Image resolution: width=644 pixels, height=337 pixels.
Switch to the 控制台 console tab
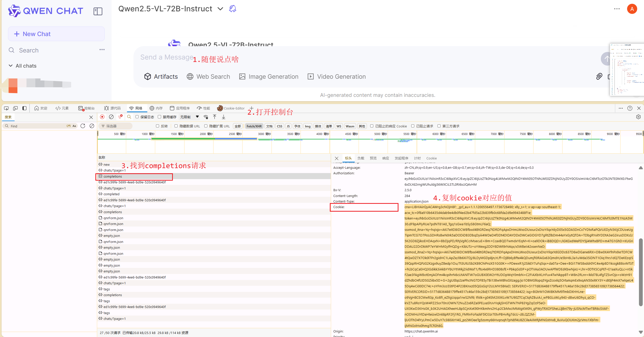click(x=86, y=108)
